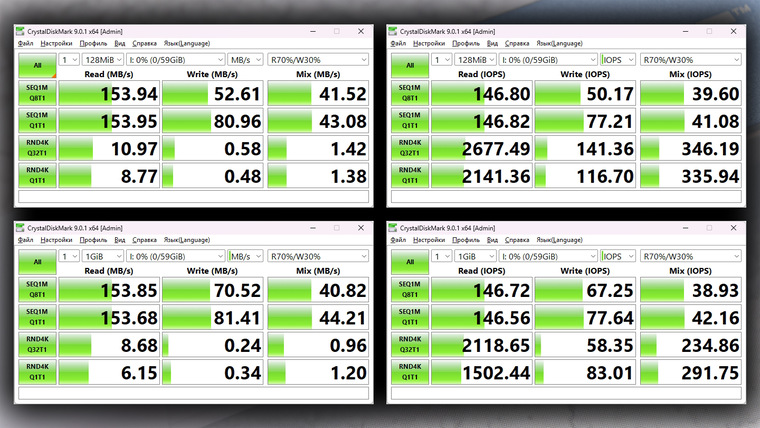Viewport: 760px width, 428px height.
Task: Click the comment field in the 128MiB MB/s window
Action: (x=193, y=197)
